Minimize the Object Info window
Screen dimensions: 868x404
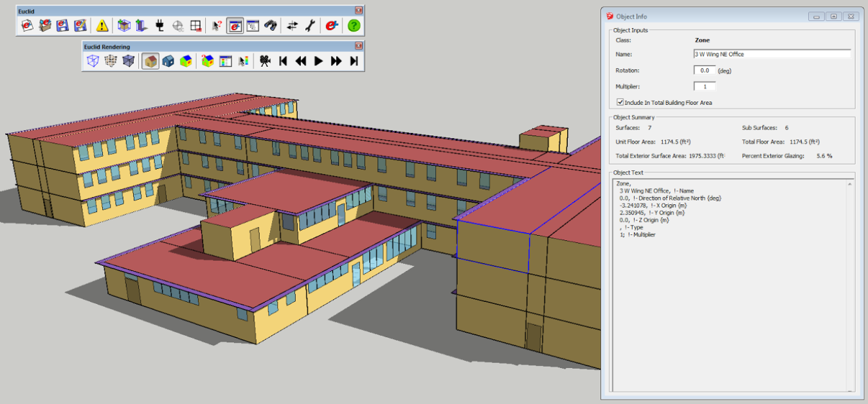817,16
